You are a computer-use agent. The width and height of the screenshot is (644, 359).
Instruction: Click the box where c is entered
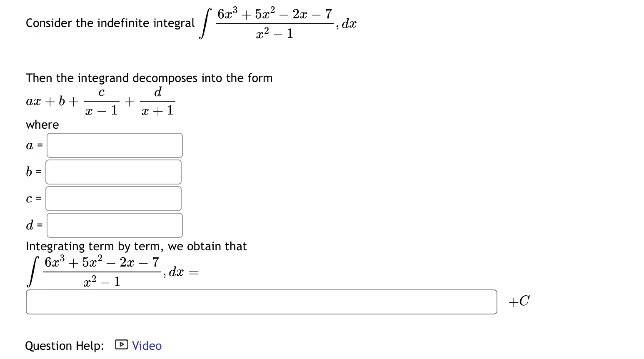coord(113,199)
